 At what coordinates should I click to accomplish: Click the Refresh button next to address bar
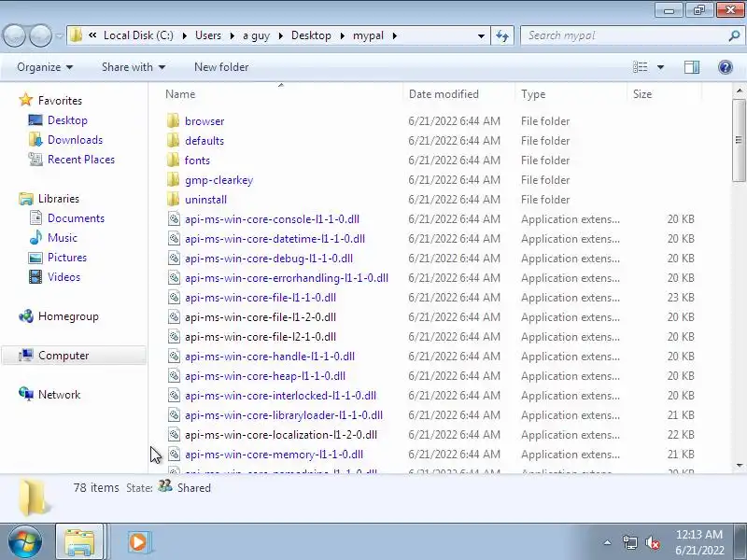502,35
